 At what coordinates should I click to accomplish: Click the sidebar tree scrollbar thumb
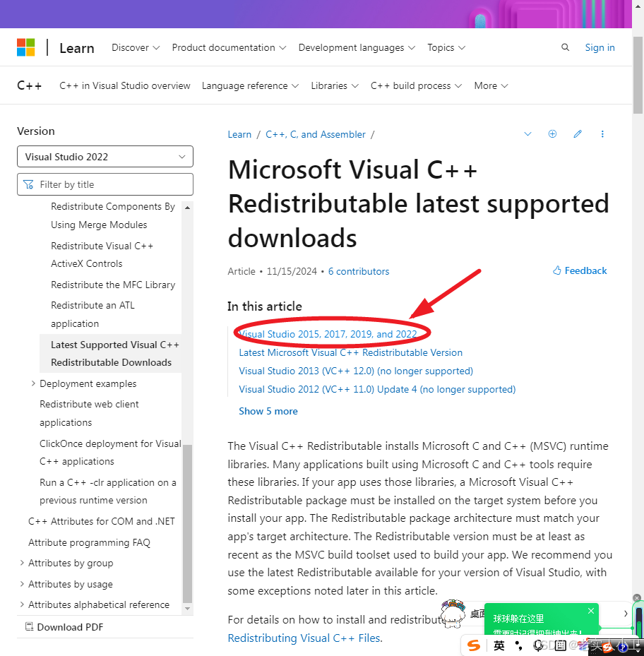click(x=187, y=524)
